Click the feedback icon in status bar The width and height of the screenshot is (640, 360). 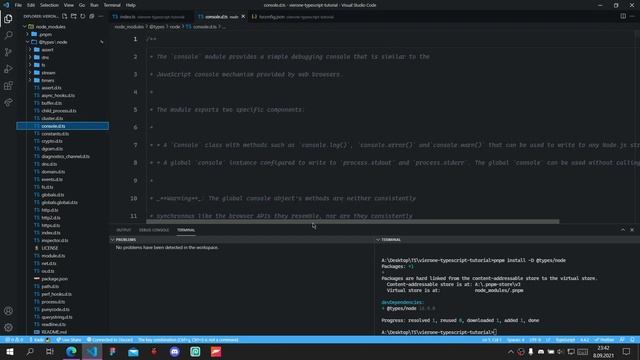pos(622,340)
